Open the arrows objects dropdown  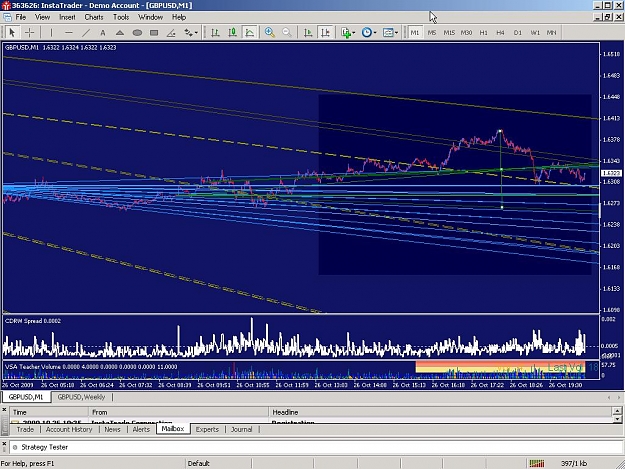coord(191,33)
